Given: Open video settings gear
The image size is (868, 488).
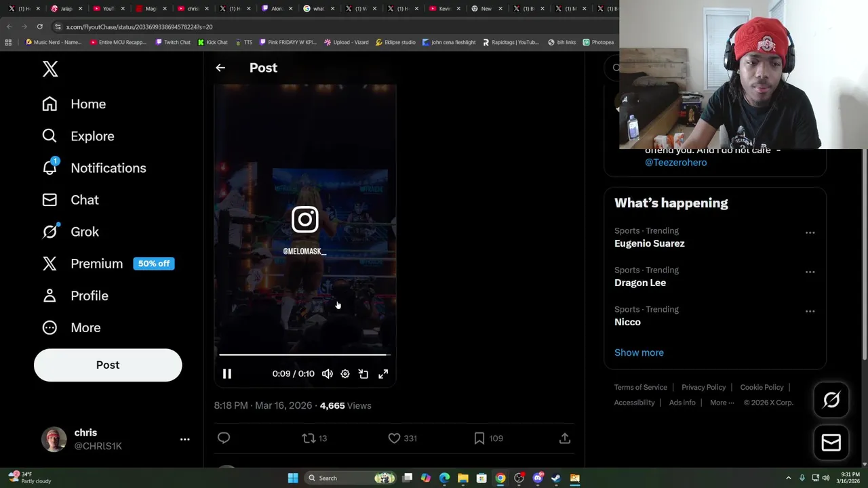Looking at the screenshot, I should coord(345,374).
